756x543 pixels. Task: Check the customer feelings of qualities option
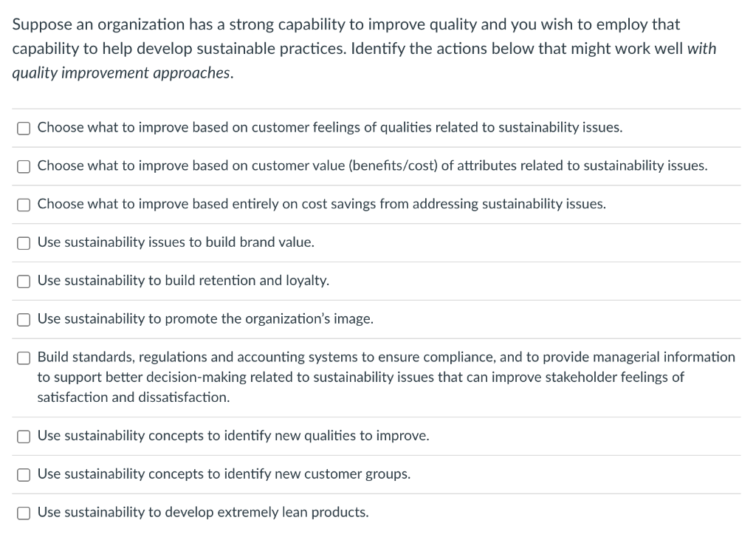point(23,128)
